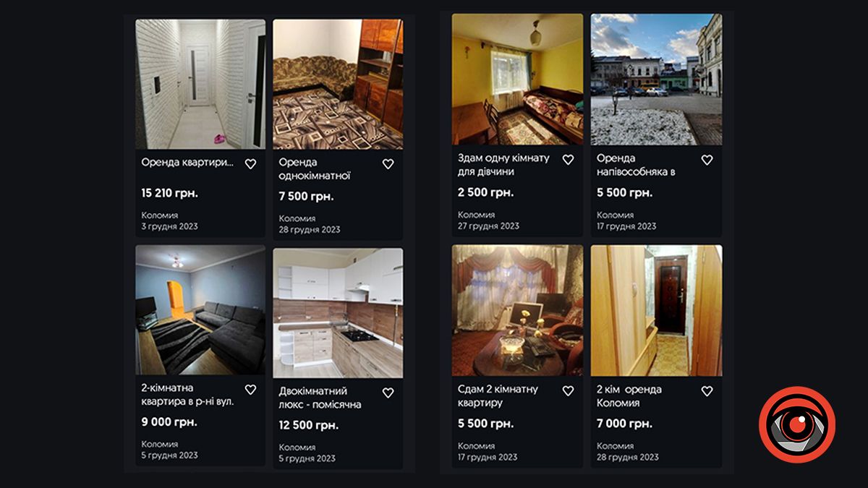Open the brown entrance door photo

pos(656,310)
